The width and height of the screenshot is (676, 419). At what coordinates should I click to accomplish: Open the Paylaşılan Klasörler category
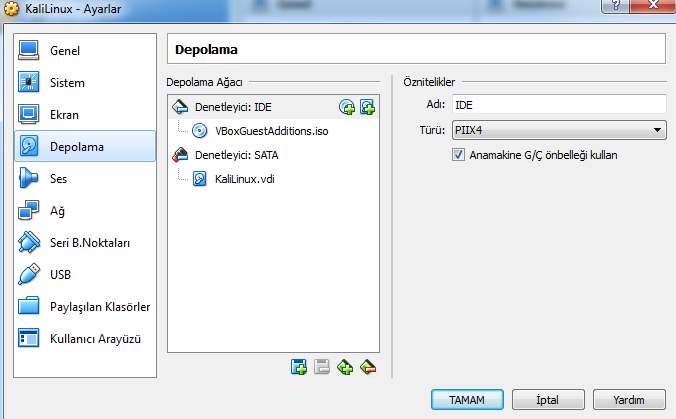85,306
